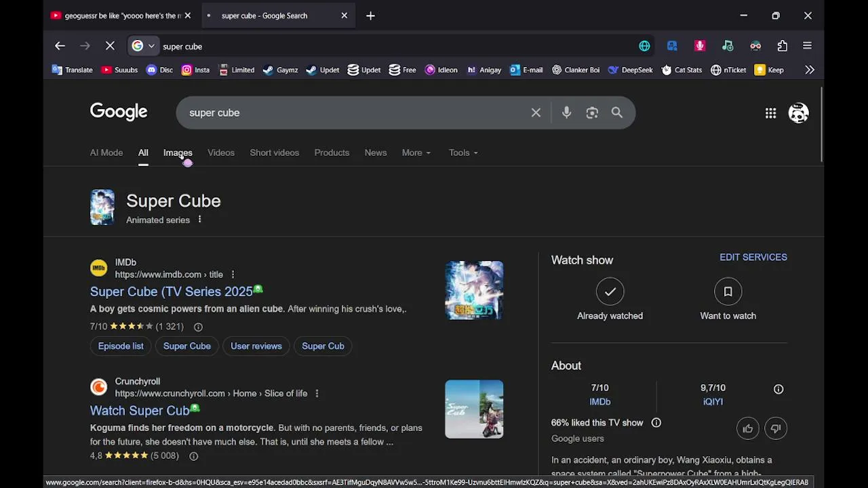Search by image with Google Lens

click(x=592, y=113)
